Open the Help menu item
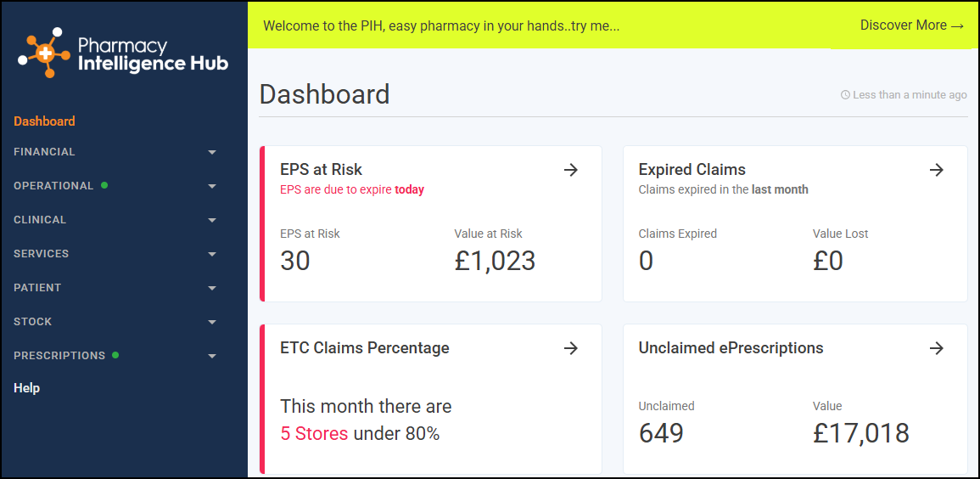Screen dimensions: 980x479 (27, 388)
